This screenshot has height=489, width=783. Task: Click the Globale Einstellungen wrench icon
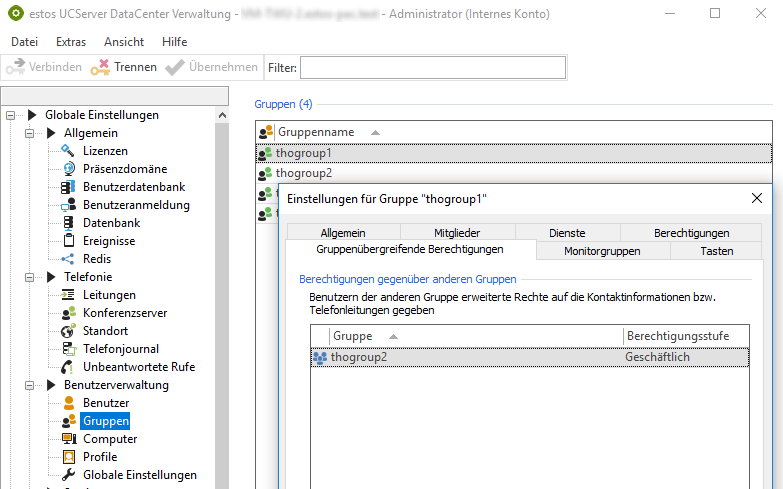click(68, 475)
